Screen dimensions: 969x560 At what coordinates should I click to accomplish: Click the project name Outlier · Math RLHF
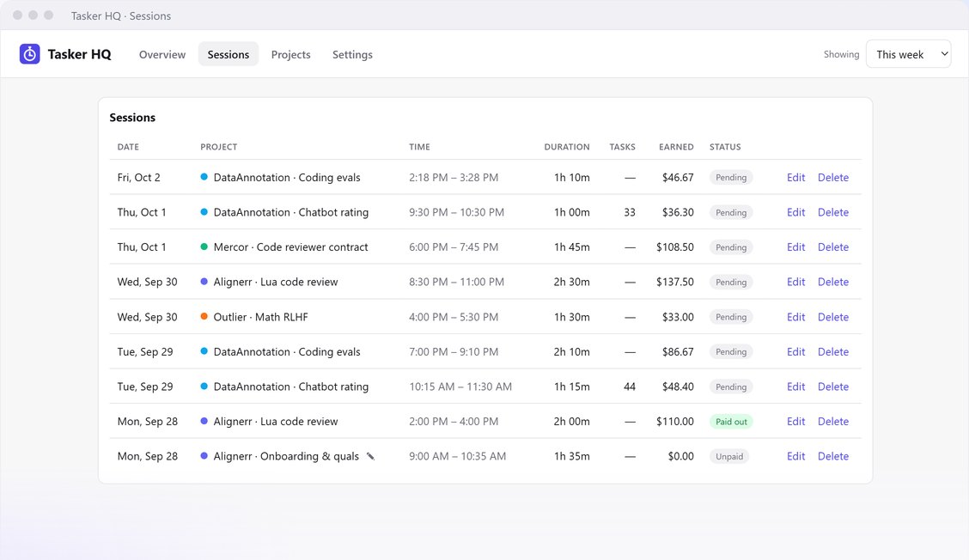(261, 317)
